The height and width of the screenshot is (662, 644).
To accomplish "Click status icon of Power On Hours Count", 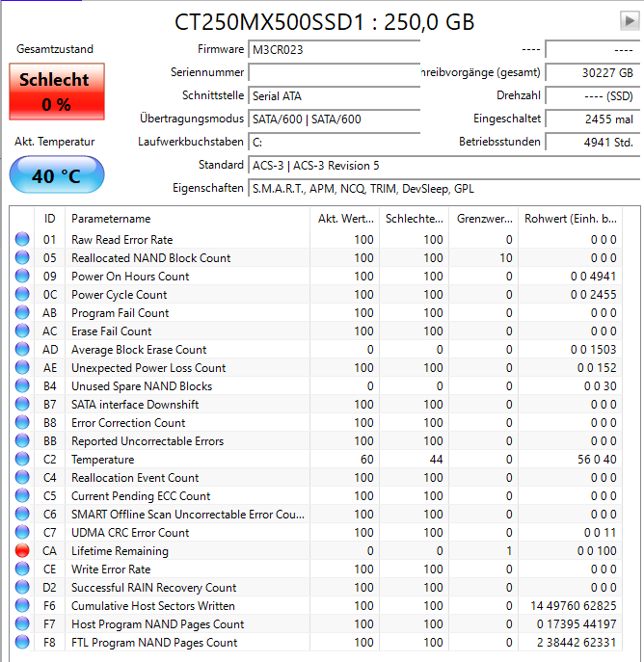I will 22,277.
